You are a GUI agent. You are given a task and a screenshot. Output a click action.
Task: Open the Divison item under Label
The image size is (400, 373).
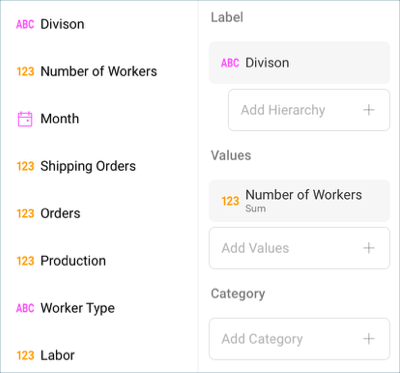(x=299, y=63)
